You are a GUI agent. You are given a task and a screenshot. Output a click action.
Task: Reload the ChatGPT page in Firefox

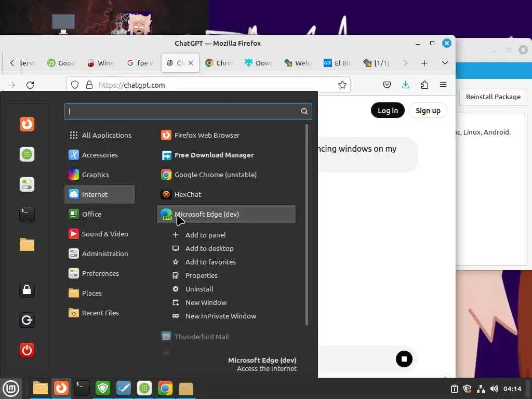pyautogui.click(x=30, y=85)
